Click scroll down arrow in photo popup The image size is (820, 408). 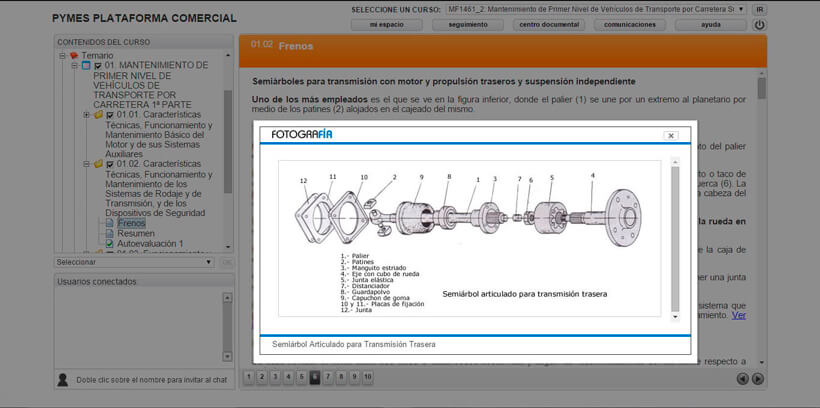click(675, 316)
